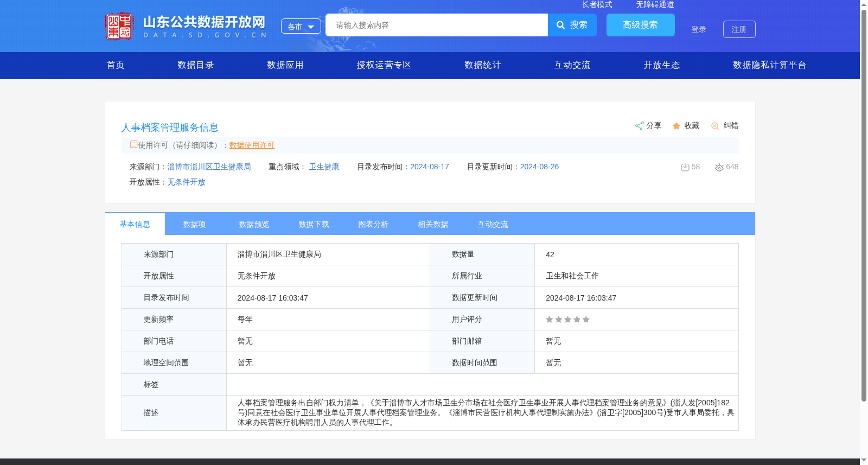
Task: Click the page vertical scrollbar
Action: 864,206
